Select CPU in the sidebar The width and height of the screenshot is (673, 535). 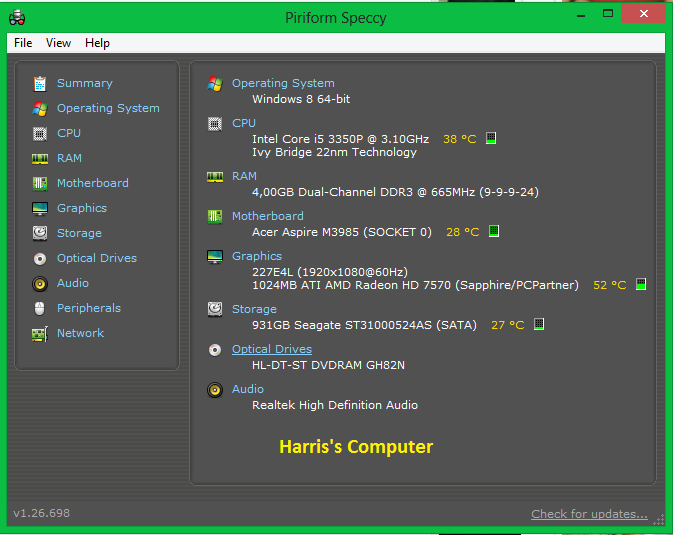pyautogui.click(x=69, y=133)
